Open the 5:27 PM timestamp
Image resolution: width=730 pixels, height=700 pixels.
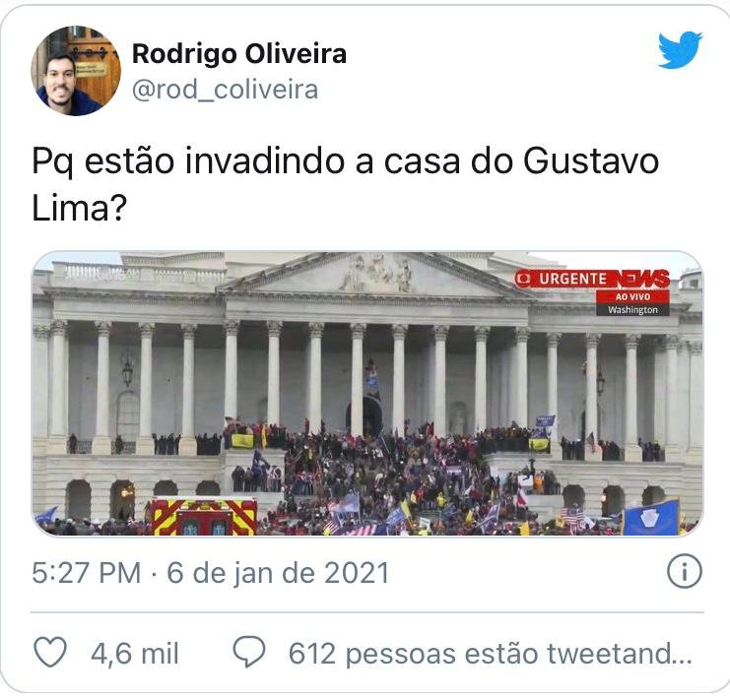[x=87, y=573]
